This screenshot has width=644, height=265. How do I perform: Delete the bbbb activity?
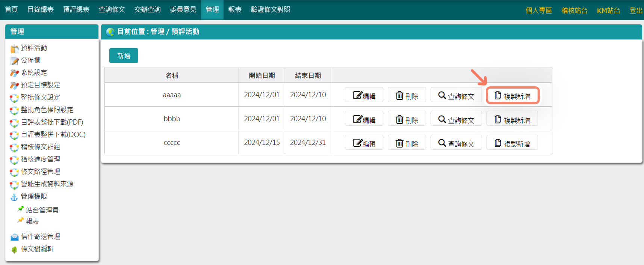click(407, 119)
